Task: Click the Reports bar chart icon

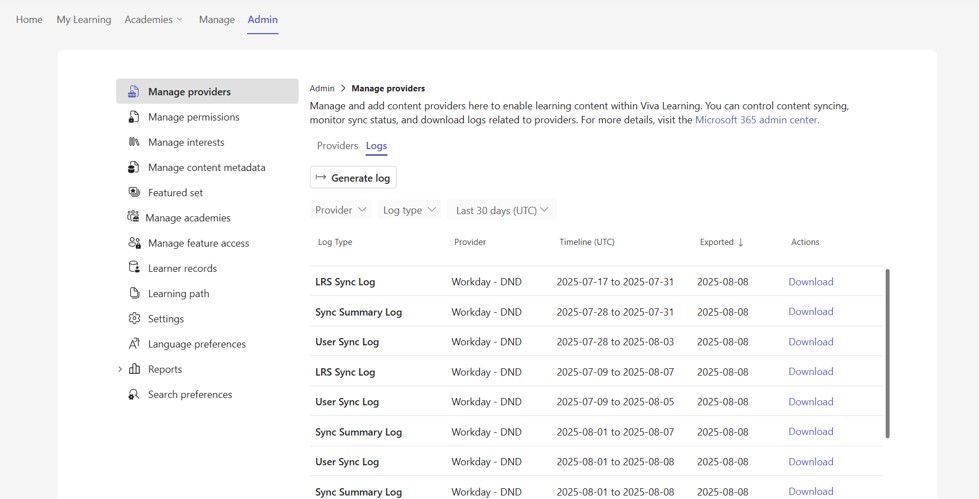Action: [x=134, y=369]
